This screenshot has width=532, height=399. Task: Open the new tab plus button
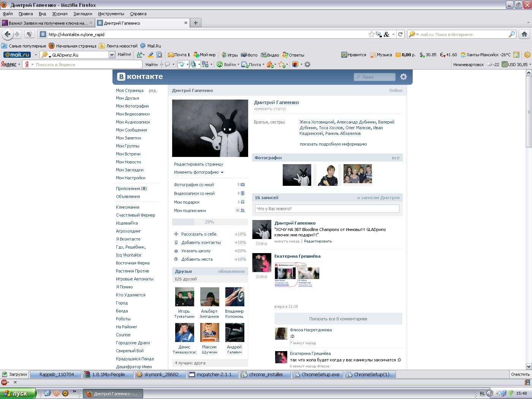[x=196, y=23]
